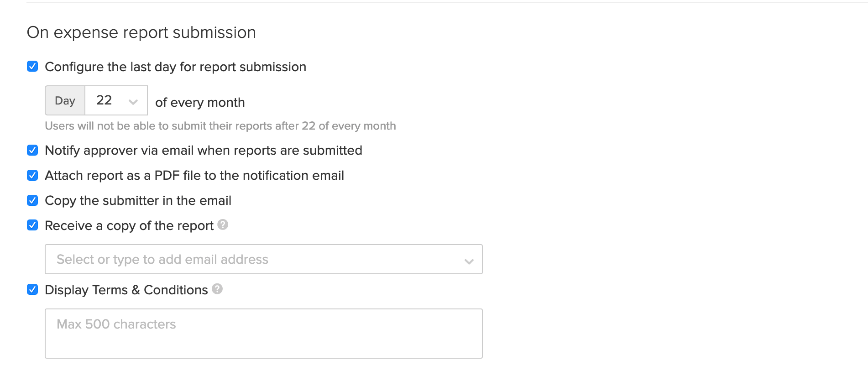The width and height of the screenshot is (868, 376).
Task: Disable Receive a copy of the report
Action: click(32, 225)
